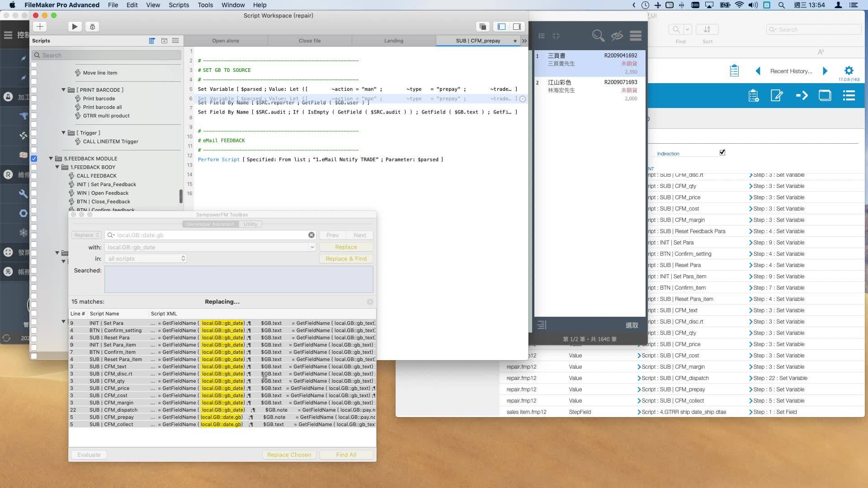The width and height of the screenshot is (868, 488).
Task: Add a new script with the plus button
Action: coord(40,27)
